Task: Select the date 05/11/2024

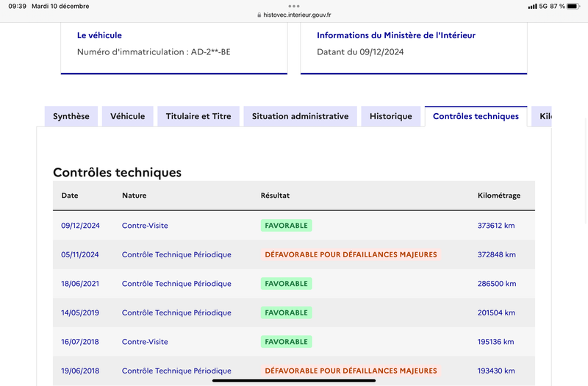Action: point(80,254)
